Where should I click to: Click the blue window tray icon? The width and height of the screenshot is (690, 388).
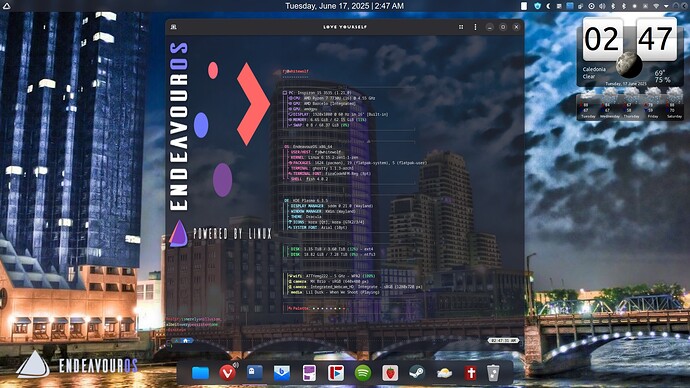[x=570, y=6]
